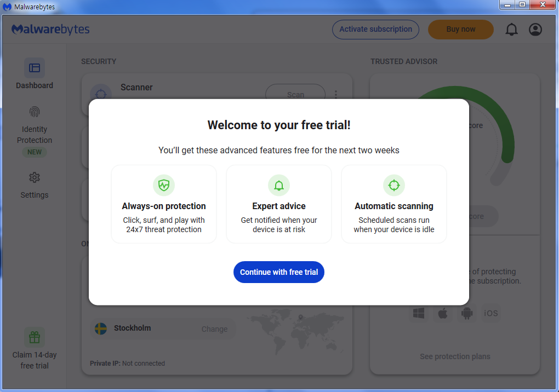Click the TRUSTED ADVISOR section heading
Viewport: 559px width, 392px height.
point(404,62)
